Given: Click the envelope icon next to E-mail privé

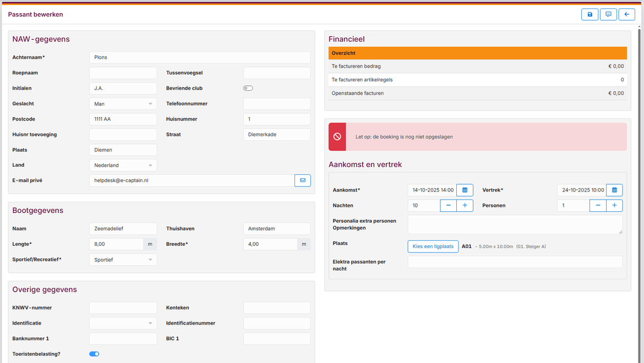Looking at the screenshot, I should pos(302,180).
